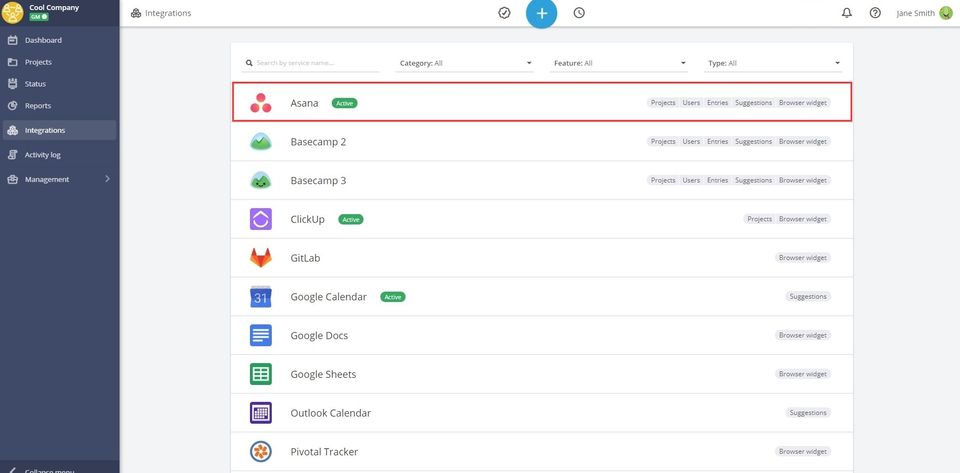Image resolution: width=960 pixels, height=473 pixels.
Task: Open the Google Calendar integration name
Action: [329, 297]
